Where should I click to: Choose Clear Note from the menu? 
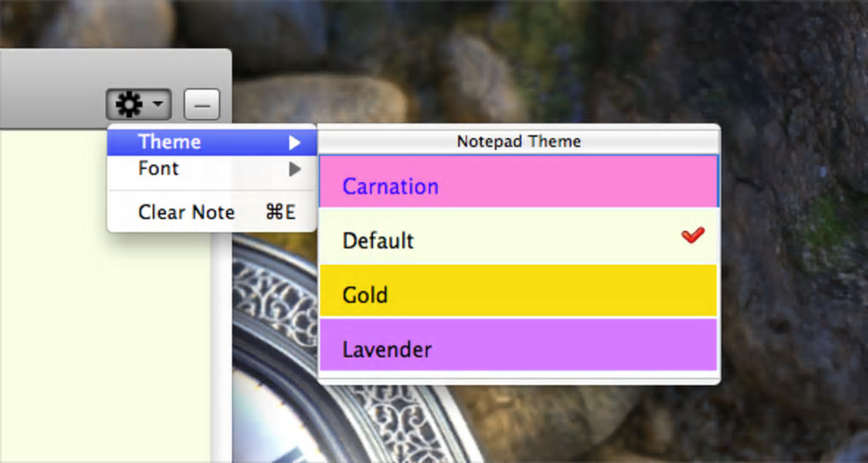click(x=186, y=212)
